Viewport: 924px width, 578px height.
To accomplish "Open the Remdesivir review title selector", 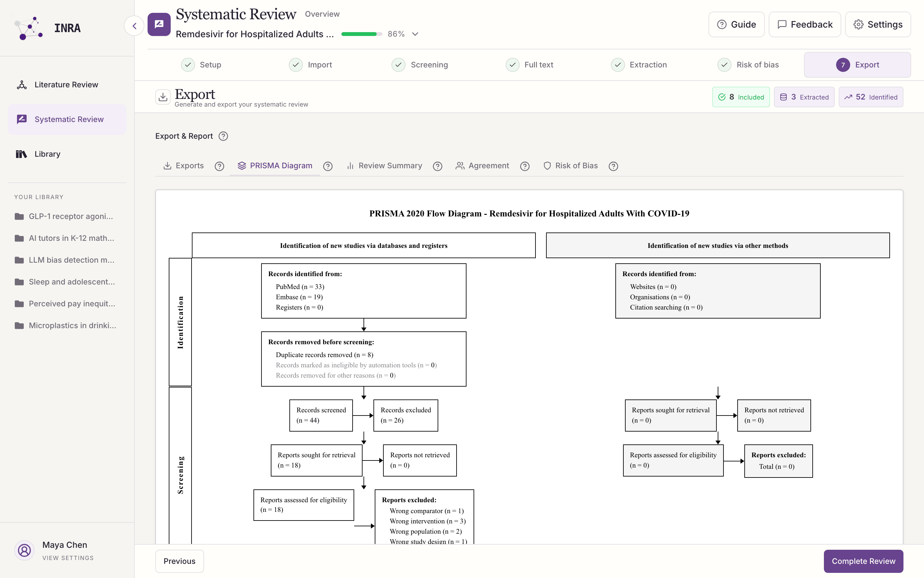I will (255, 34).
